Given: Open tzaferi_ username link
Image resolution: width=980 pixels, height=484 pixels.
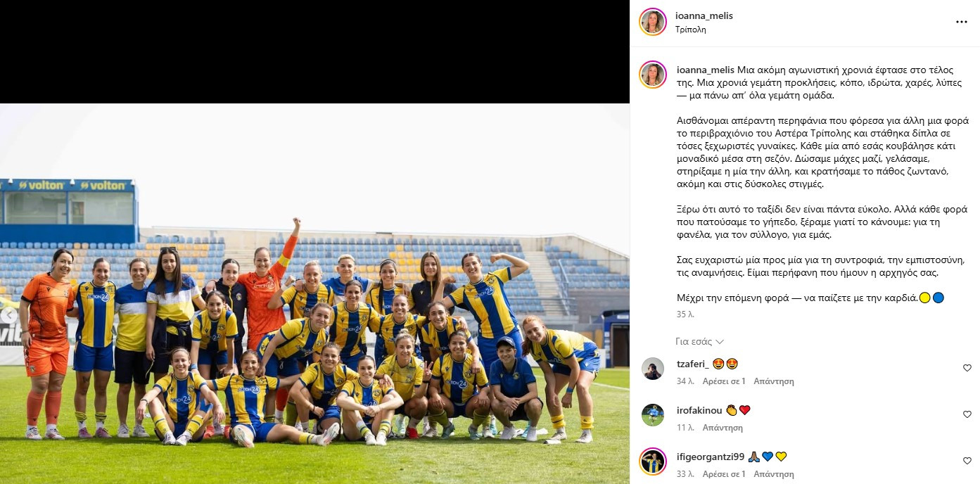Looking at the screenshot, I should tap(692, 364).
